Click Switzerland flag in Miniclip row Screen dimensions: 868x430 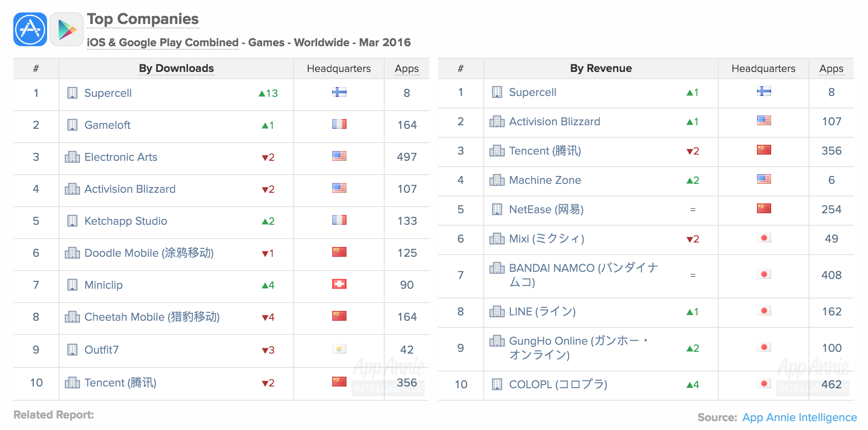pos(339,284)
